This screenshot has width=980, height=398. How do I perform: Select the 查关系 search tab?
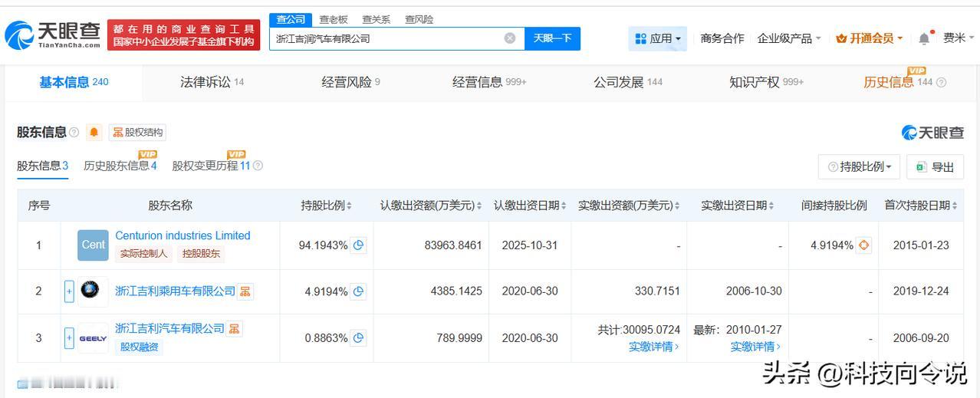[x=377, y=19]
